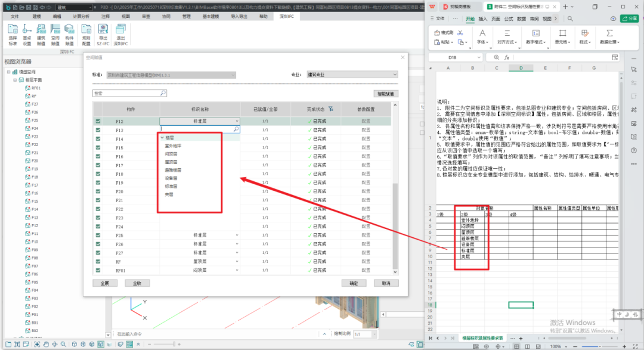
Task: Toggle the checkbox for row RF01
Action: [98, 270]
